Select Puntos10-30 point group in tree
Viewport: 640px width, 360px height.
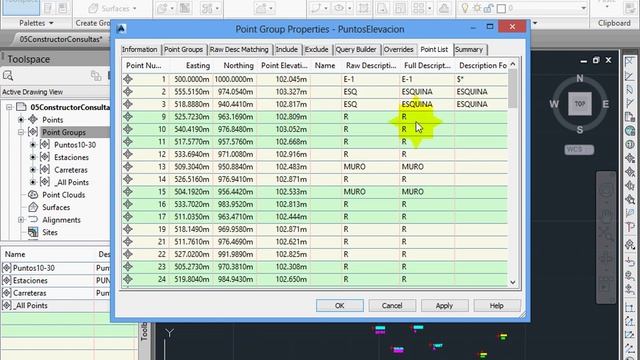(x=75, y=145)
